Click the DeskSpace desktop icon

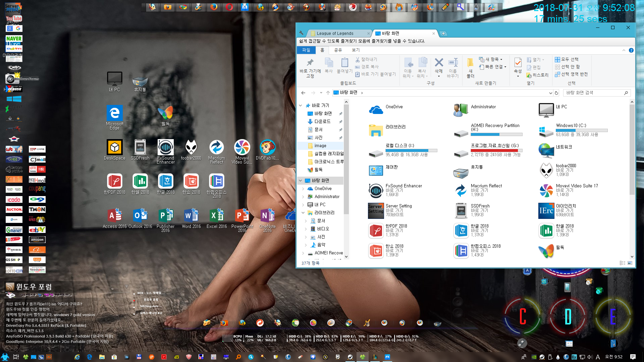click(x=114, y=150)
